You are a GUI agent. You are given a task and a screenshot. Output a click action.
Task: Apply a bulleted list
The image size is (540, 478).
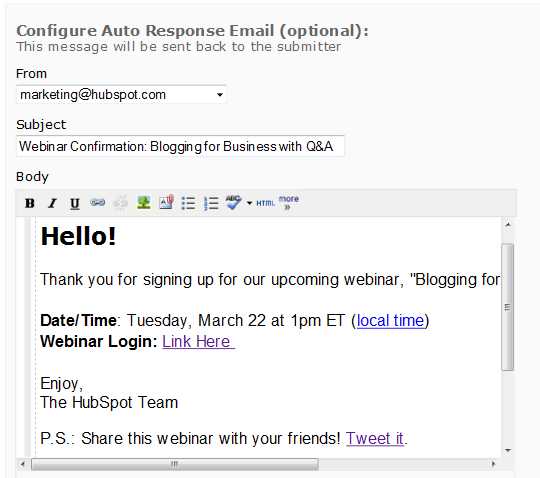coord(189,203)
